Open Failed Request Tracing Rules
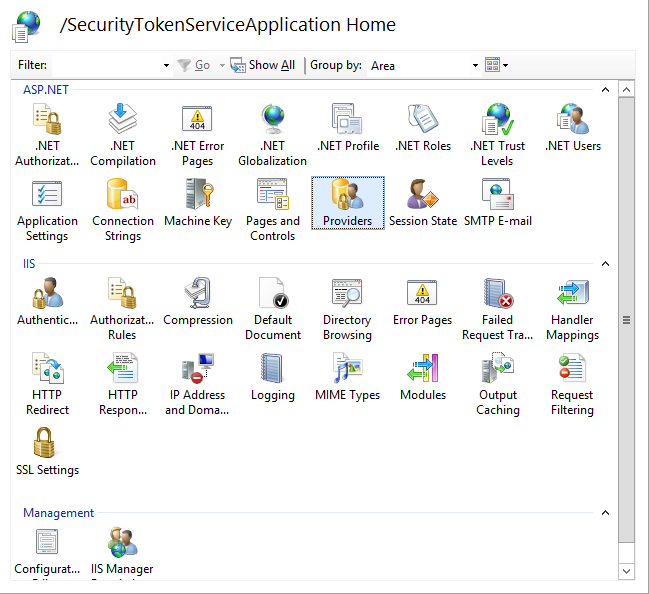649x594 pixels. pyautogui.click(x=498, y=309)
